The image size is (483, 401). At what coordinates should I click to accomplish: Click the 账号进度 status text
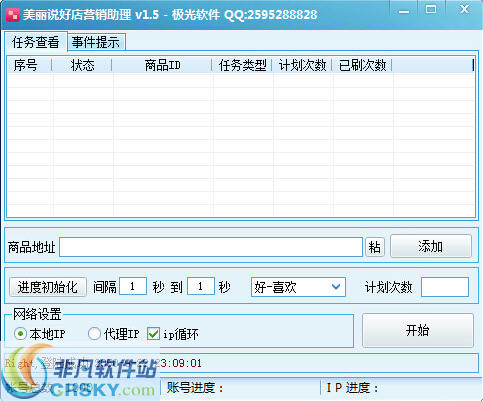(x=195, y=388)
